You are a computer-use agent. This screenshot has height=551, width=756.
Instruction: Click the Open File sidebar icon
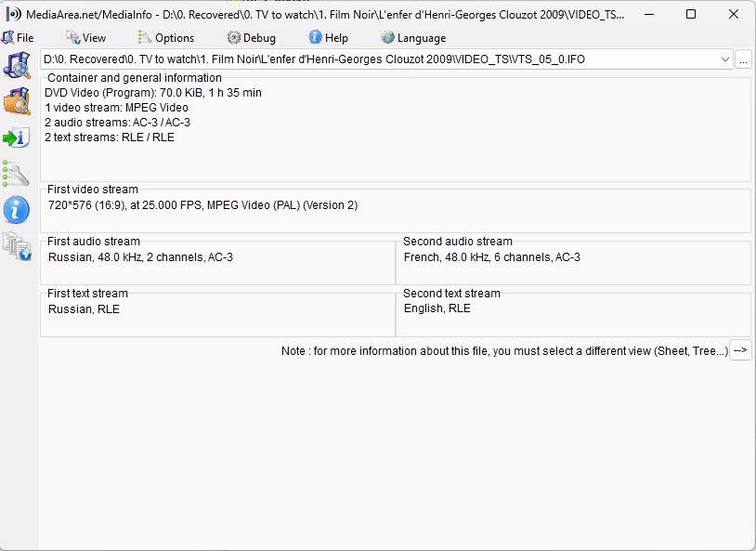17,65
